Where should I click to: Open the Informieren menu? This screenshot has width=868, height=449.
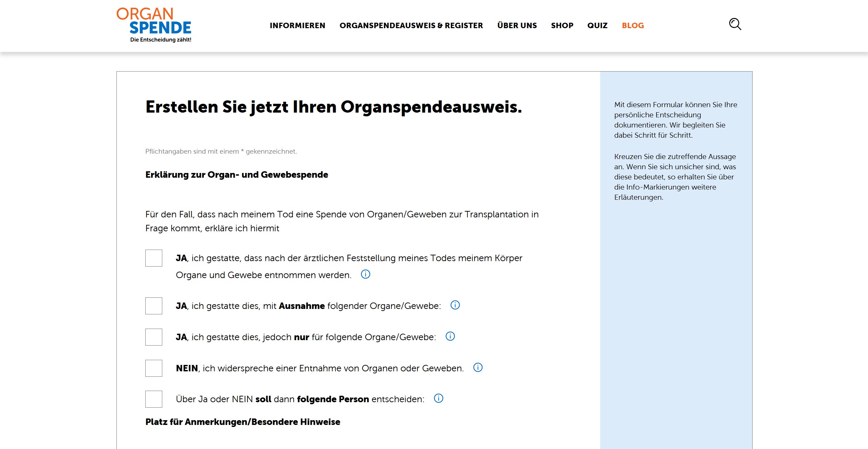[x=297, y=25]
